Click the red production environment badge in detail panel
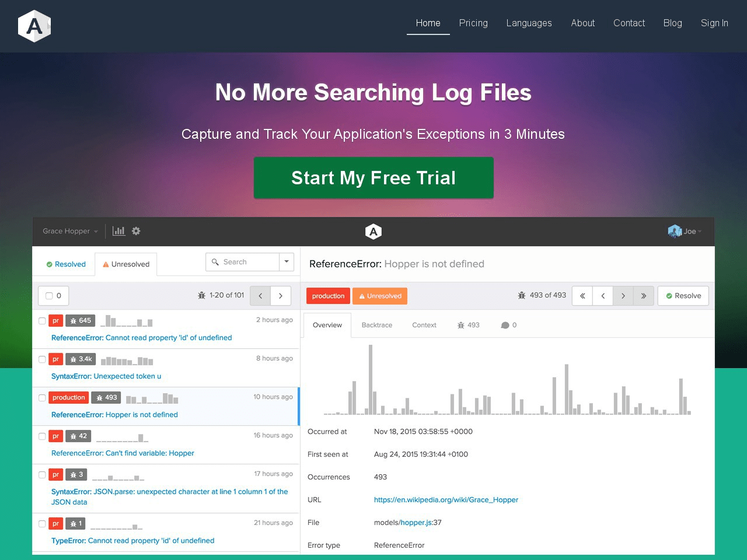The width and height of the screenshot is (747, 560). pos(328,296)
